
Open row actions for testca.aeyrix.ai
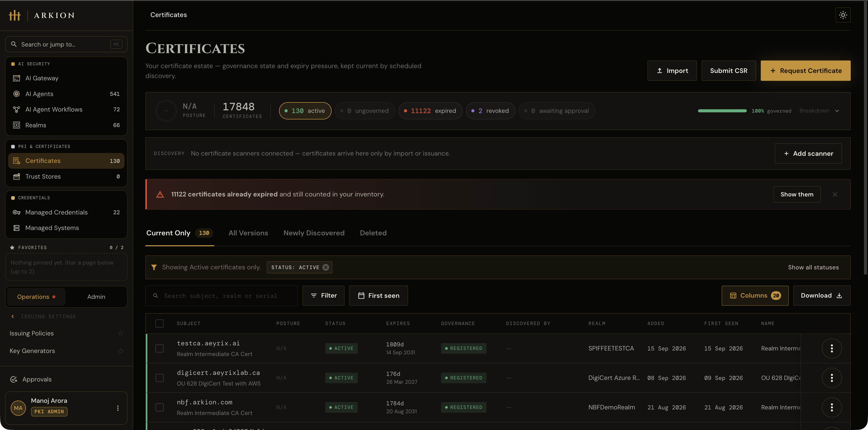click(832, 348)
